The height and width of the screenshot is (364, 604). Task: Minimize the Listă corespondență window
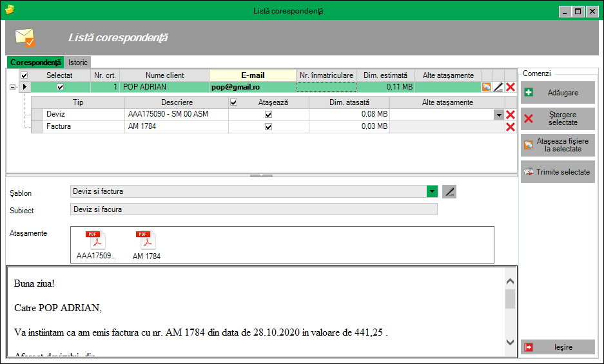pos(565,12)
